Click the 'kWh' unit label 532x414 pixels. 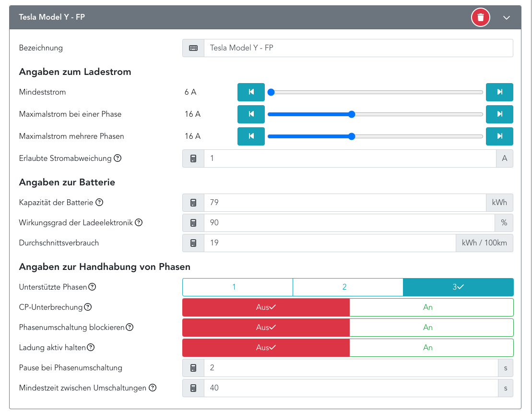tap(499, 203)
